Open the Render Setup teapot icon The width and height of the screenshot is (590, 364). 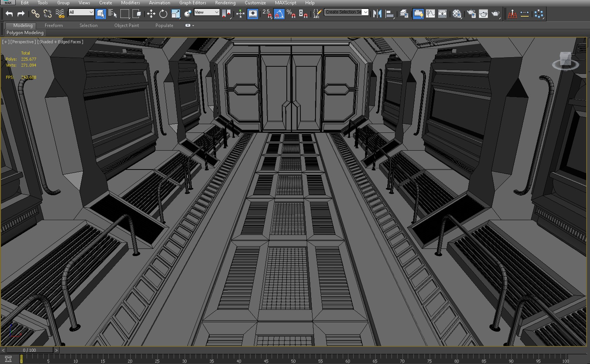pos(471,14)
